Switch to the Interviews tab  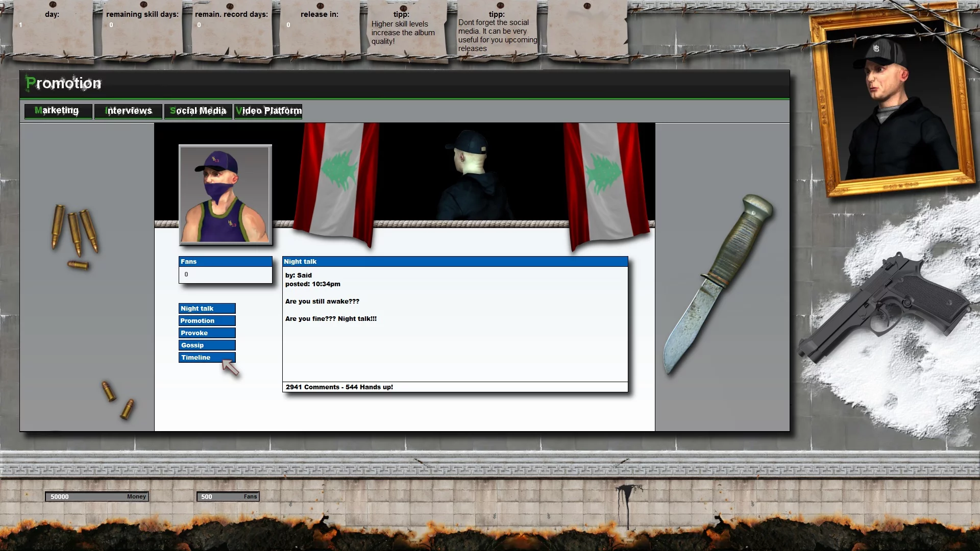[128, 111]
